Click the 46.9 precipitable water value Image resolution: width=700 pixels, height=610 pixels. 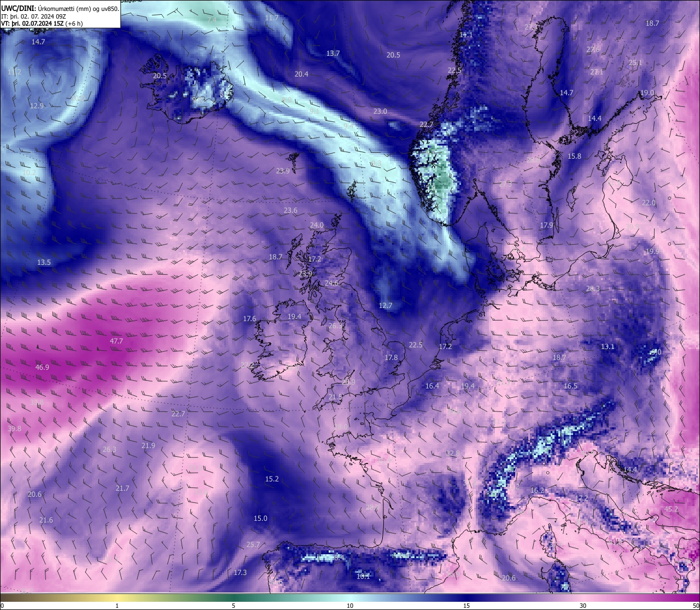[x=42, y=367]
